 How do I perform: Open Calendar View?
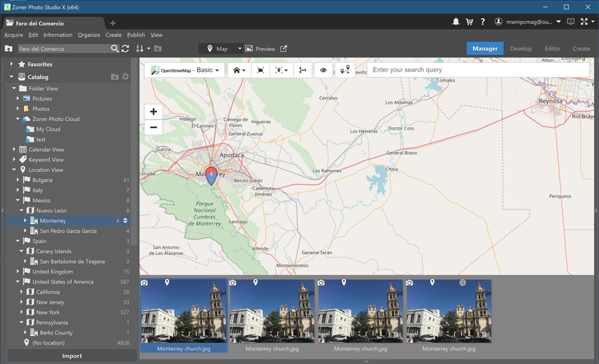[x=46, y=149]
